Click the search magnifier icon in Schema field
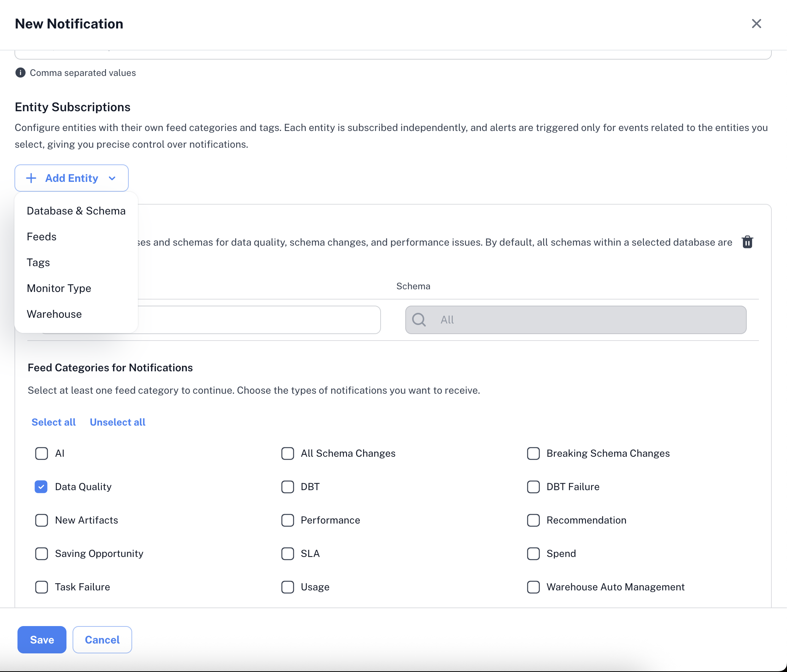787x672 pixels. point(419,320)
